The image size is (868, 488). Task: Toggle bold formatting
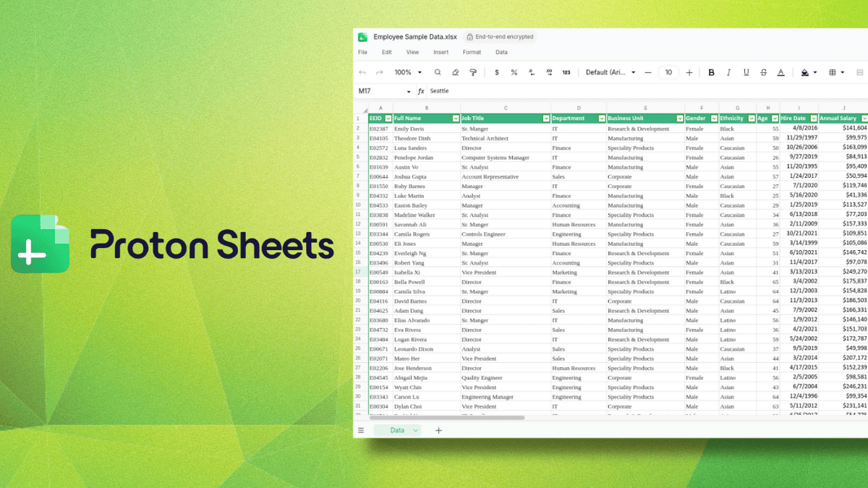pyautogui.click(x=710, y=72)
